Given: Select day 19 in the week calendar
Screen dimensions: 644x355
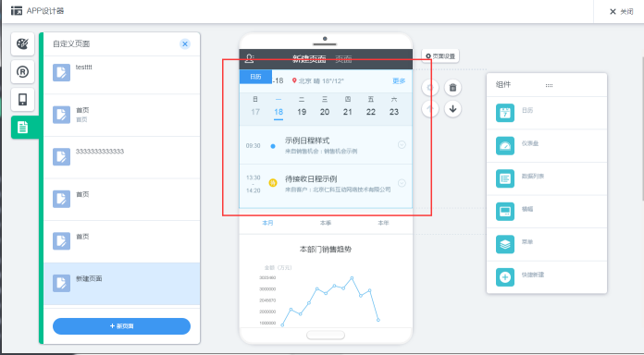Looking at the screenshot, I should (302, 112).
